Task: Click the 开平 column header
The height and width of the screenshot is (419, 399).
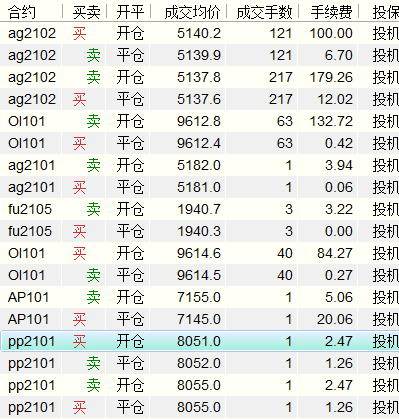Action: (129, 12)
